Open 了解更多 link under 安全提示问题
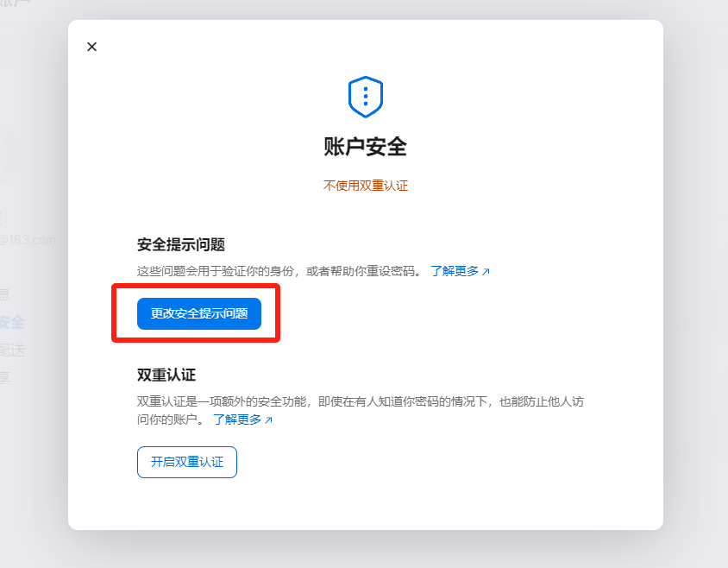 click(x=454, y=271)
